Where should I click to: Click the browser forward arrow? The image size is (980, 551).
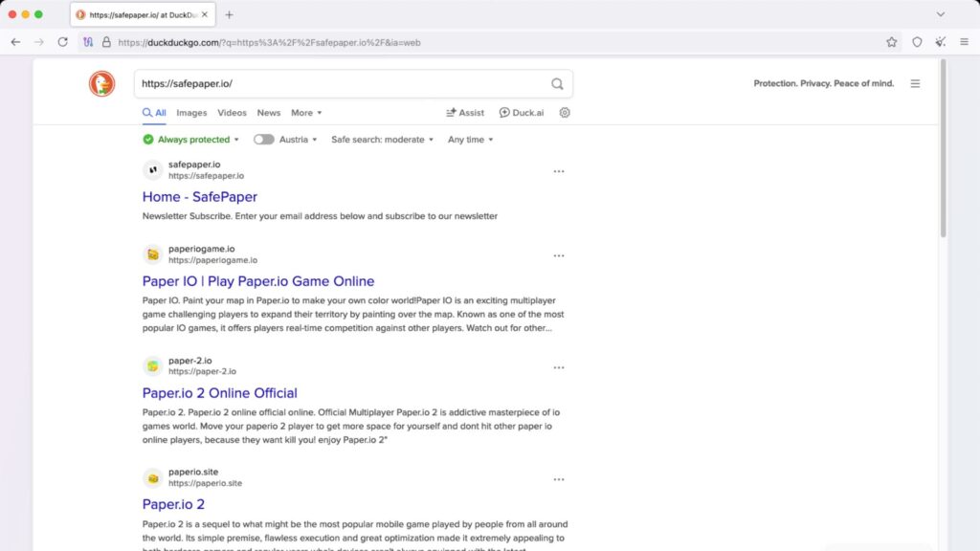(x=38, y=42)
